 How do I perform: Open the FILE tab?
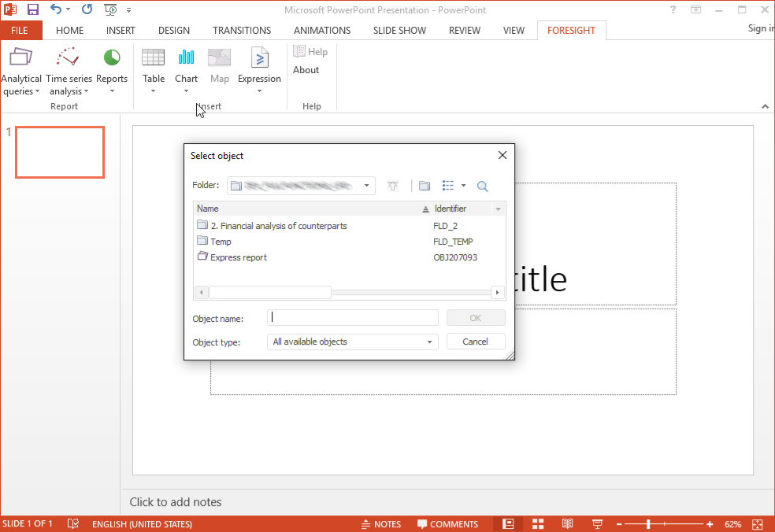pos(20,31)
